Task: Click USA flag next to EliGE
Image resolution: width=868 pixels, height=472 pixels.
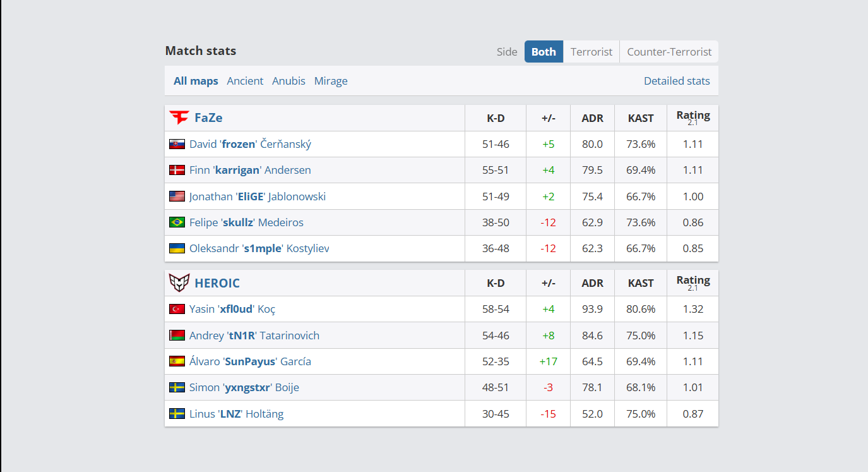Action: tap(177, 197)
